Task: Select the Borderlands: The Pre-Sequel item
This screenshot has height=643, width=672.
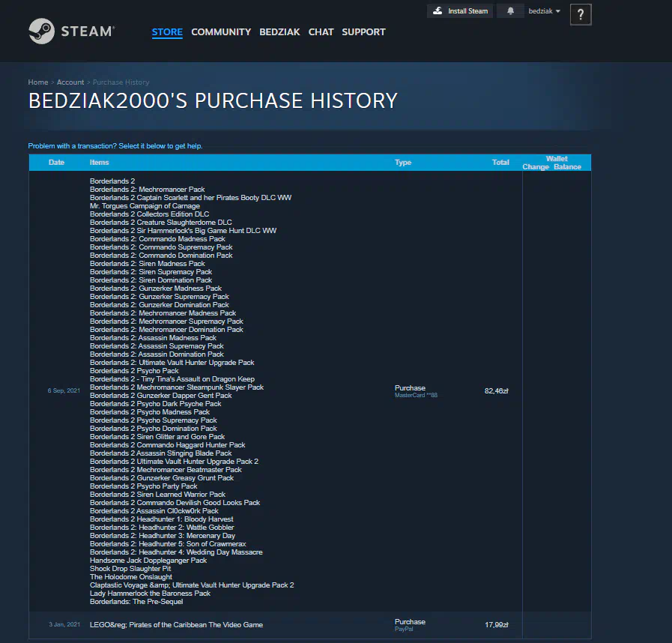Action: coord(136,602)
